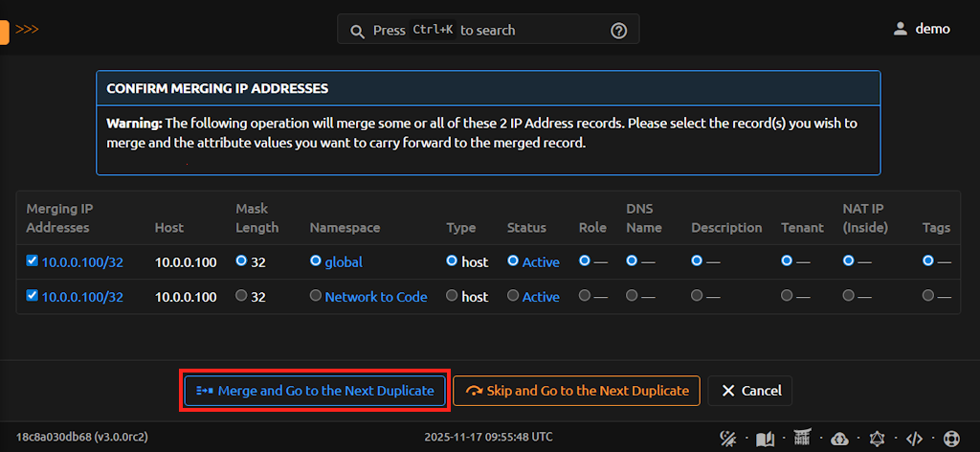980x452 pixels.
Task: Open Active status link in Network to Code row
Action: click(541, 297)
